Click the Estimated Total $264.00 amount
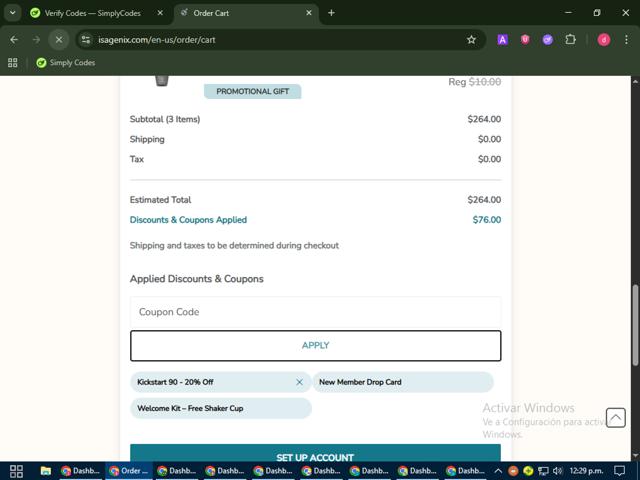 [484, 200]
